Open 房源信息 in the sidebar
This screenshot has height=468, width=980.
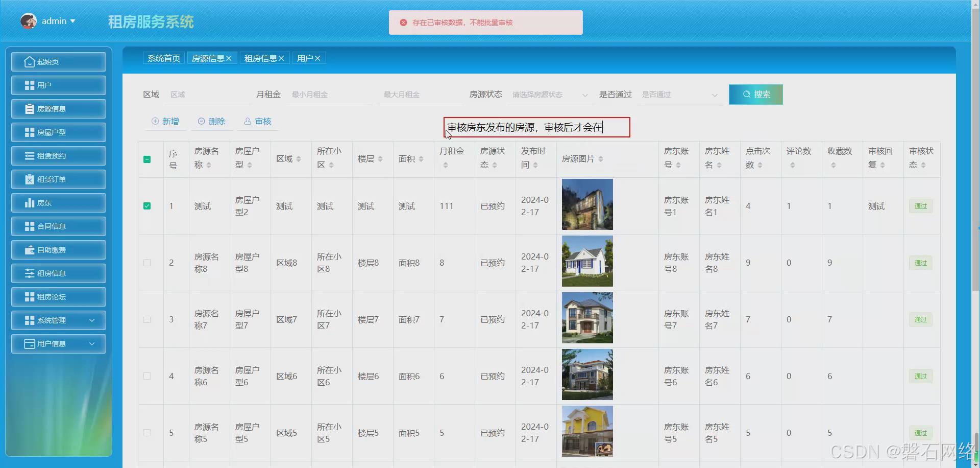click(59, 109)
